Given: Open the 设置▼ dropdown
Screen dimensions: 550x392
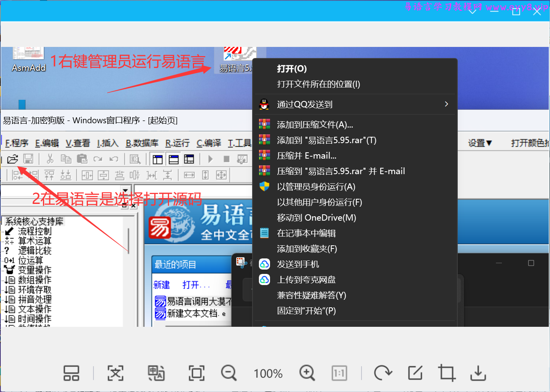Looking at the screenshot, I should click(x=480, y=143).
